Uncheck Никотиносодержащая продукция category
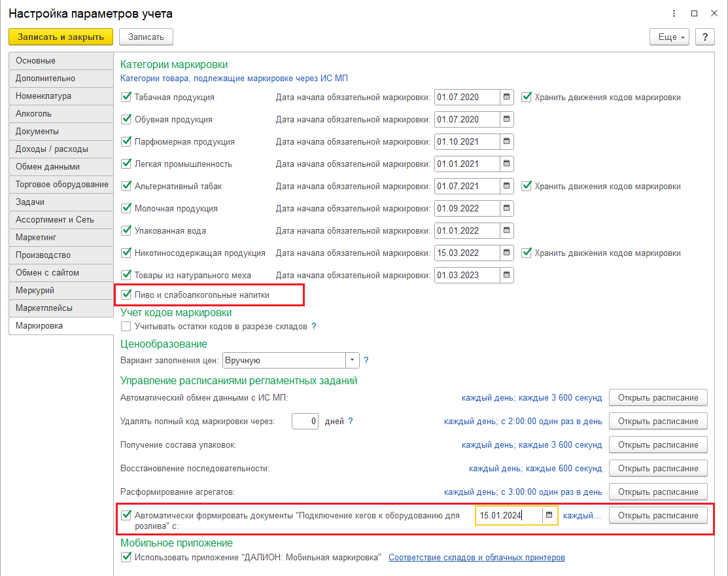Screen dimensions: 728x576 (126, 253)
